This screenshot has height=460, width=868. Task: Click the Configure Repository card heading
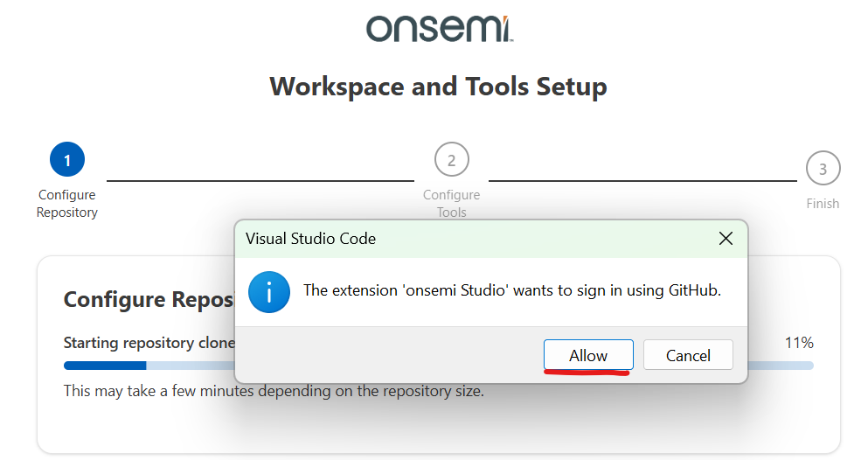(x=149, y=300)
